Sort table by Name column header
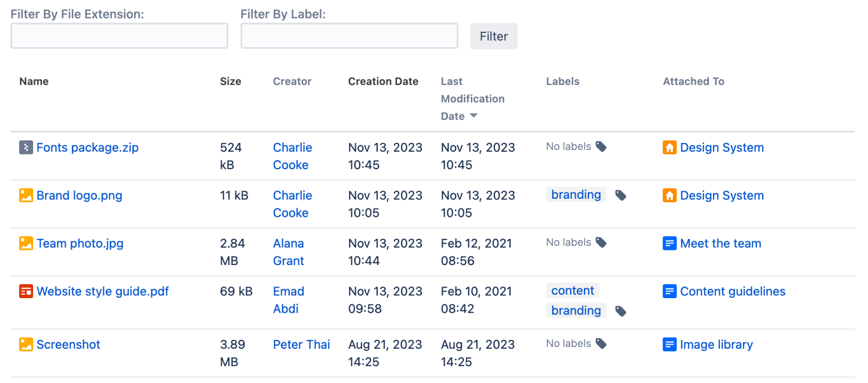Image resolution: width=868 pixels, height=383 pixels. click(34, 81)
